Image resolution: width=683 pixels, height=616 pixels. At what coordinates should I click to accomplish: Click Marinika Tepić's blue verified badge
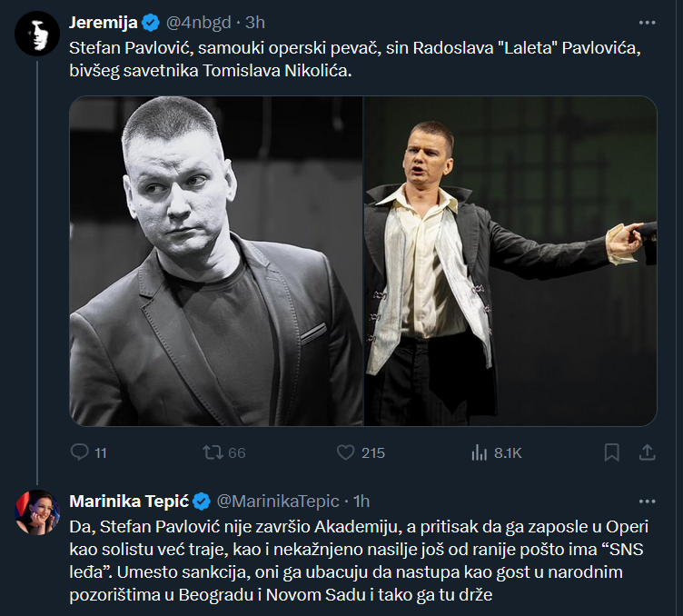click(202, 501)
